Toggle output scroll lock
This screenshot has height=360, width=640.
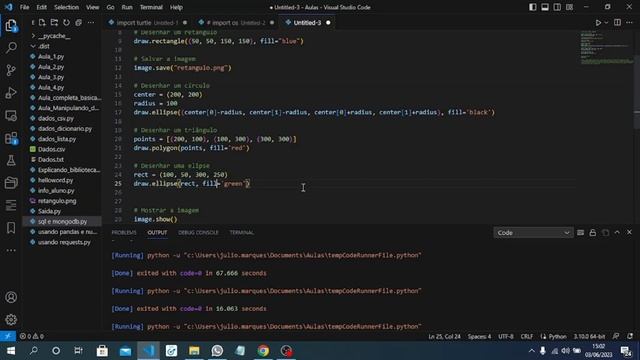click(593, 233)
